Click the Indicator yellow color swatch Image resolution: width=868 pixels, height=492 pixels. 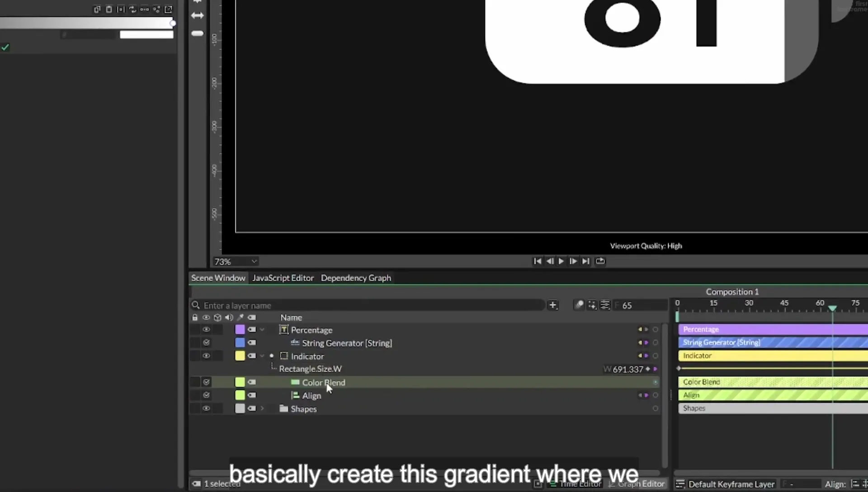[x=240, y=356]
